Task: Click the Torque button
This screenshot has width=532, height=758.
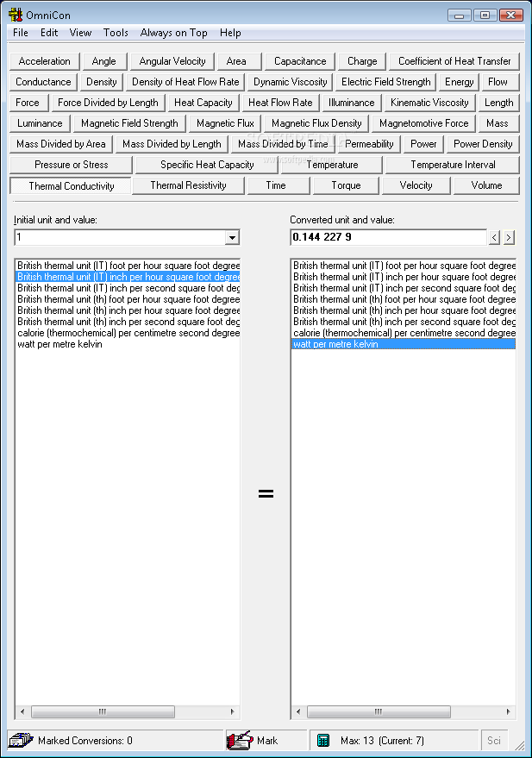Action: (346, 186)
